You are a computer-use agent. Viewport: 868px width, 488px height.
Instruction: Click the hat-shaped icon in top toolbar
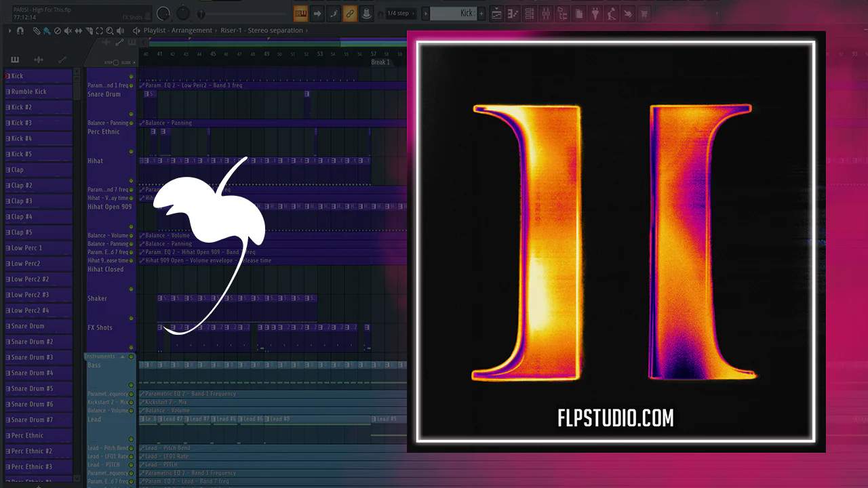tap(366, 13)
